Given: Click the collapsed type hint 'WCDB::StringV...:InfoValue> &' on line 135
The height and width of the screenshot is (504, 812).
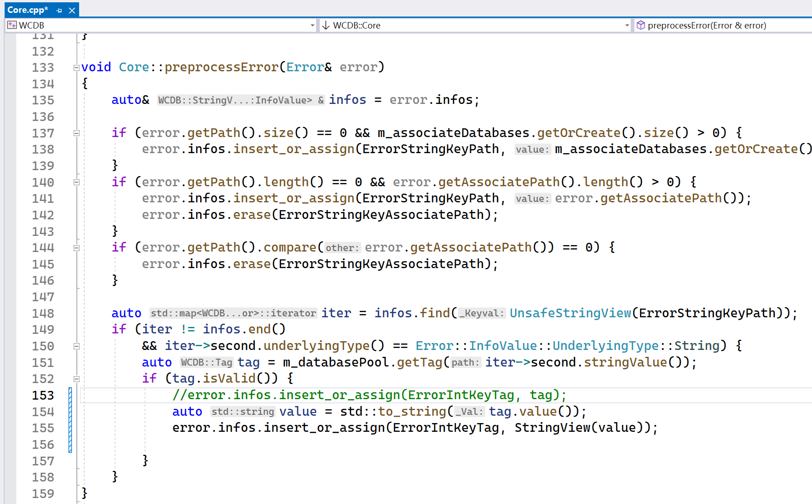Looking at the screenshot, I should point(239,100).
